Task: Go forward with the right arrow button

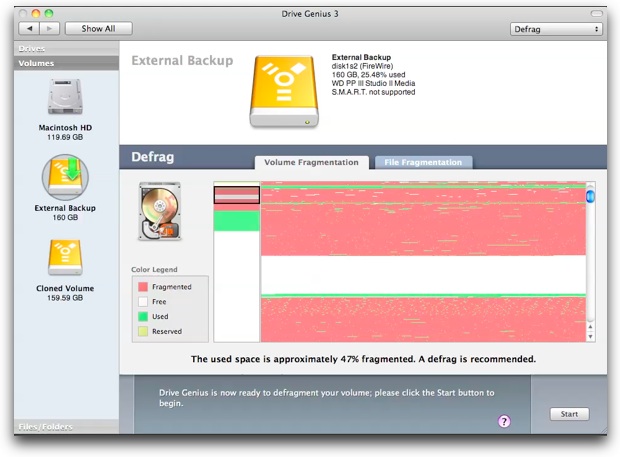Action: click(x=49, y=28)
